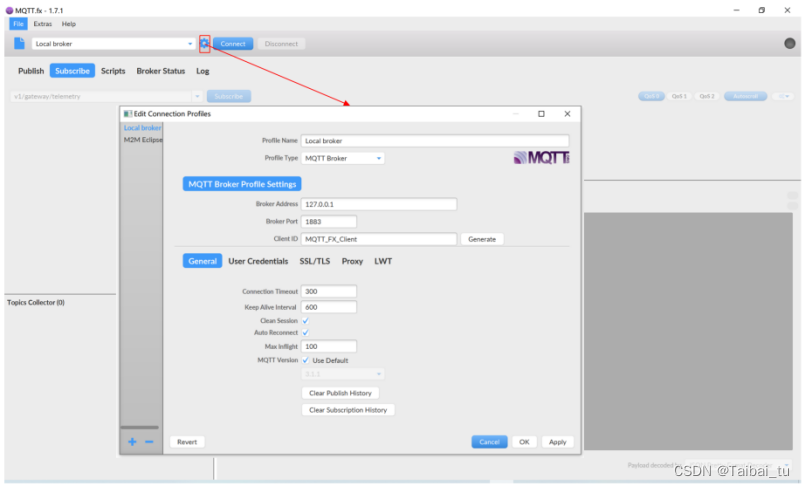This screenshot has height=487, width=805.
Task: Select Local broker in profile list
Action: point(142,128)
